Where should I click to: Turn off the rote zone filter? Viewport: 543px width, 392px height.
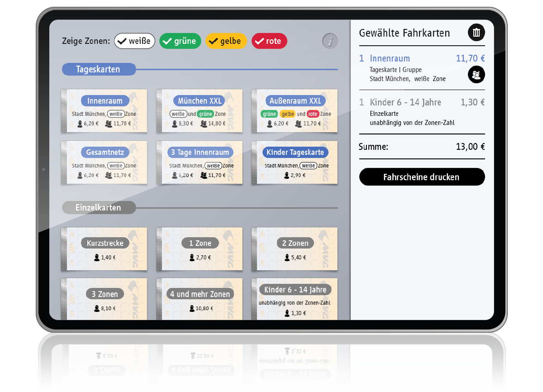[x=269, y=41]
